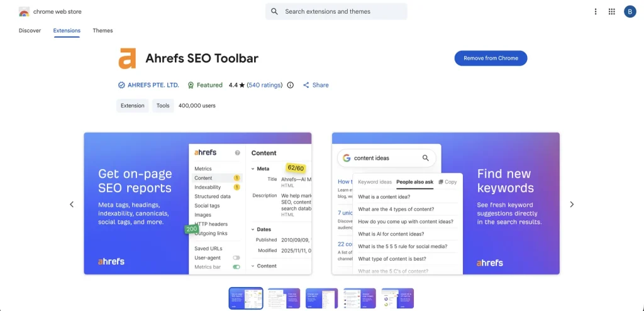
Task: Open the 540 ratings link
Action: pyautogui.click(x=265, y=85)
